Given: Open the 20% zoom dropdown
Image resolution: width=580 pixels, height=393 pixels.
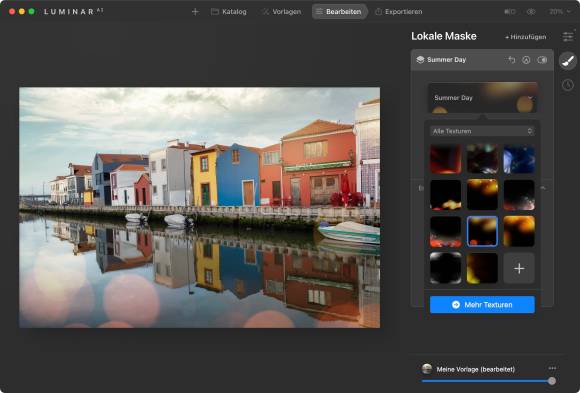Looking at the screenshot, I should coord(559,12).
